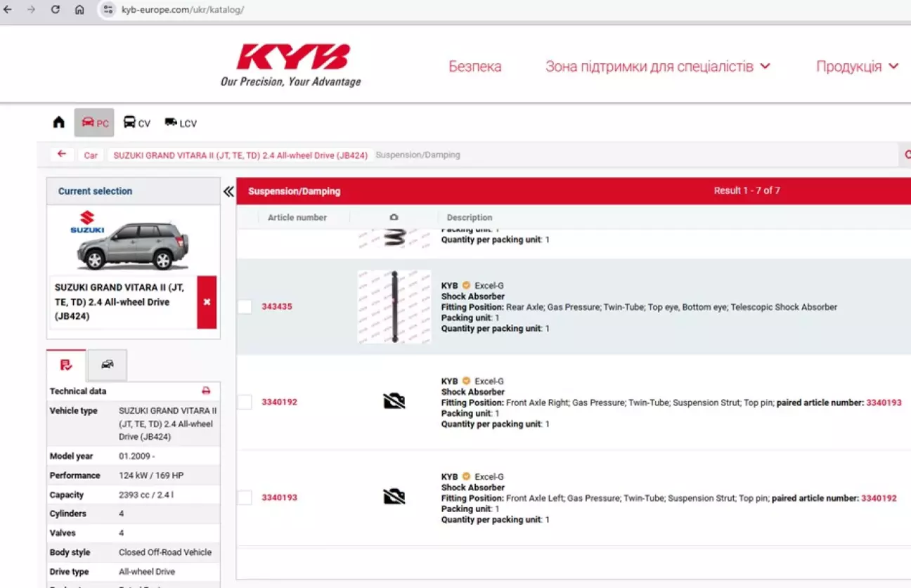Open paired article number 3340192 link
The image size is (911, 588).
click(879, 499)
